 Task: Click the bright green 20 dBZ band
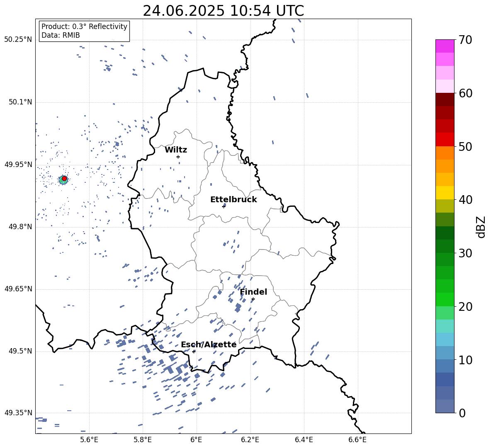pos(445,299)
